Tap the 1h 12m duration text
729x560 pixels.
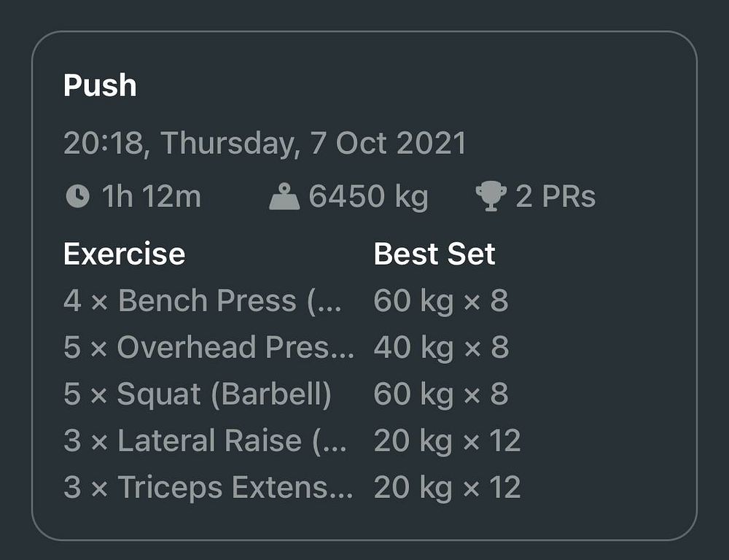pyautogui.click(x=151, y=196)
